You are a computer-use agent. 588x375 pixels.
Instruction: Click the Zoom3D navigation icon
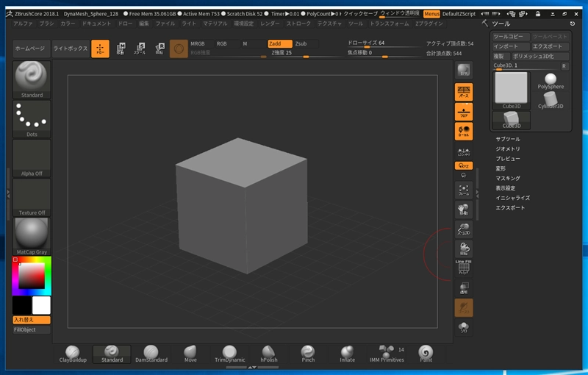coord(464,229)
